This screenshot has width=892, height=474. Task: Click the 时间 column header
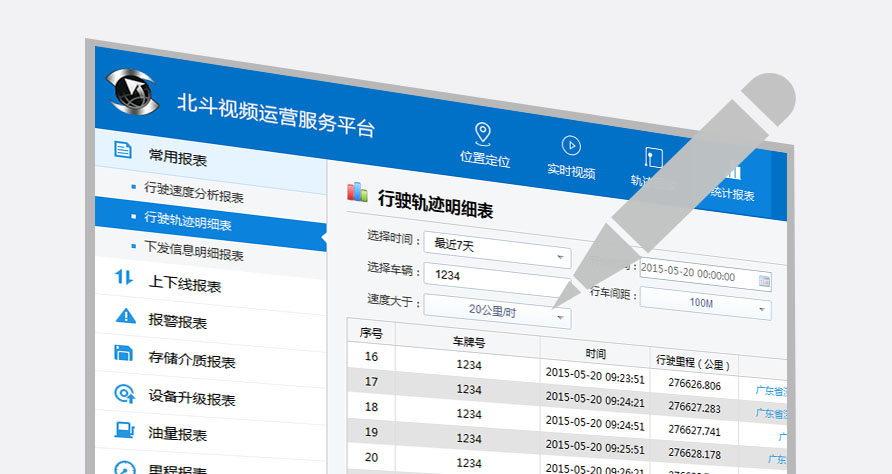point(596,353)
